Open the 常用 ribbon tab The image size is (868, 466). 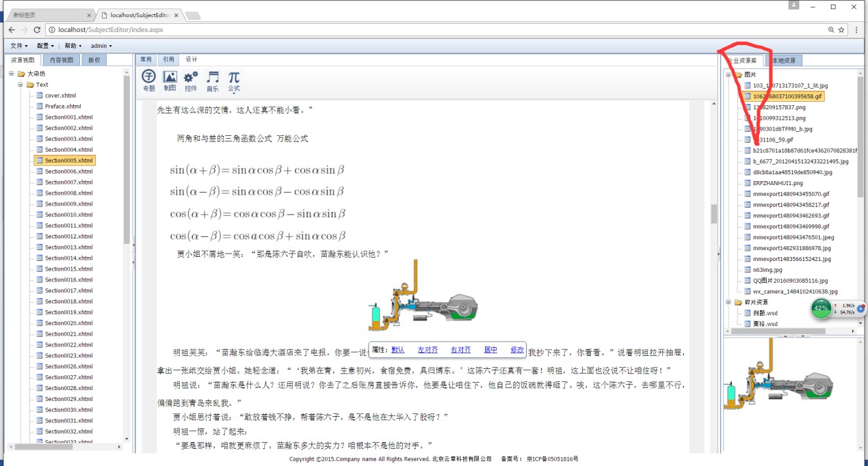click(x=146, y=59)
